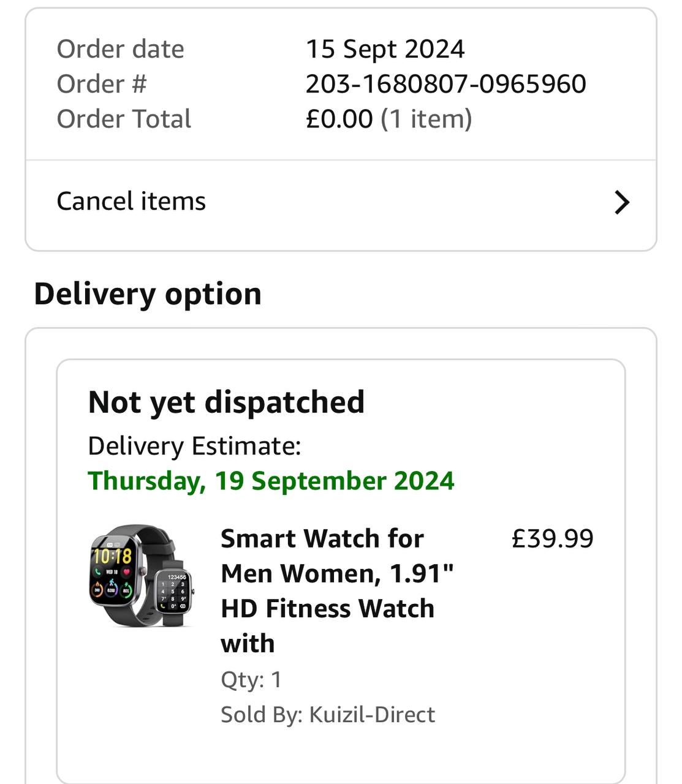Click the Delivery option section heading
Image resolution: width=682 pixels, height=784 pixels.
pos(148,294)
